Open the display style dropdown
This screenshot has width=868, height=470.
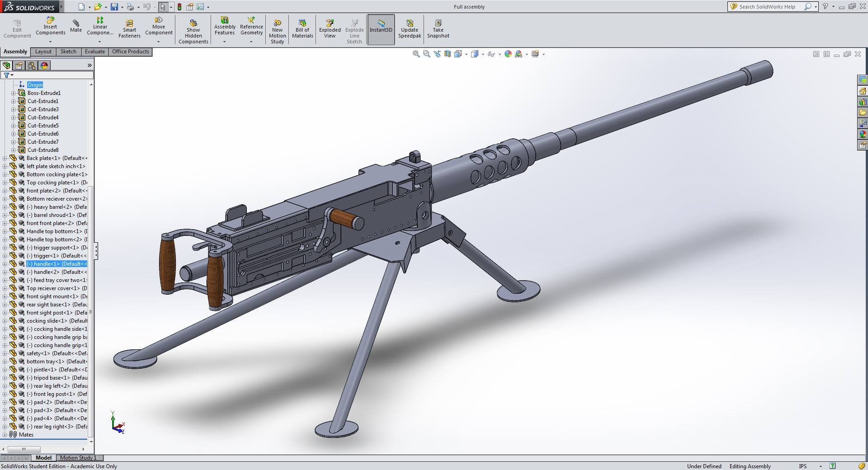pyautogui.click(x=483, y=54)
